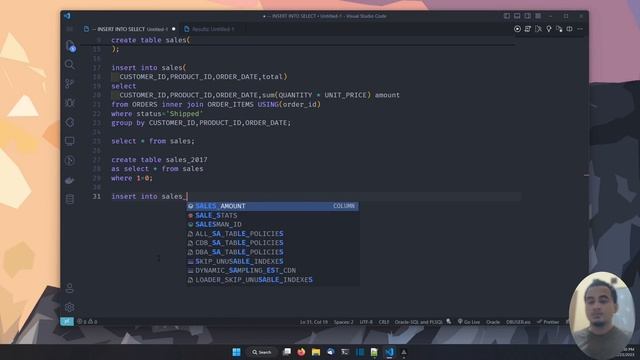The image size is (640, 360).
Task: Open the editor More Actions ellipsis
Action: [x=580, y=29]
